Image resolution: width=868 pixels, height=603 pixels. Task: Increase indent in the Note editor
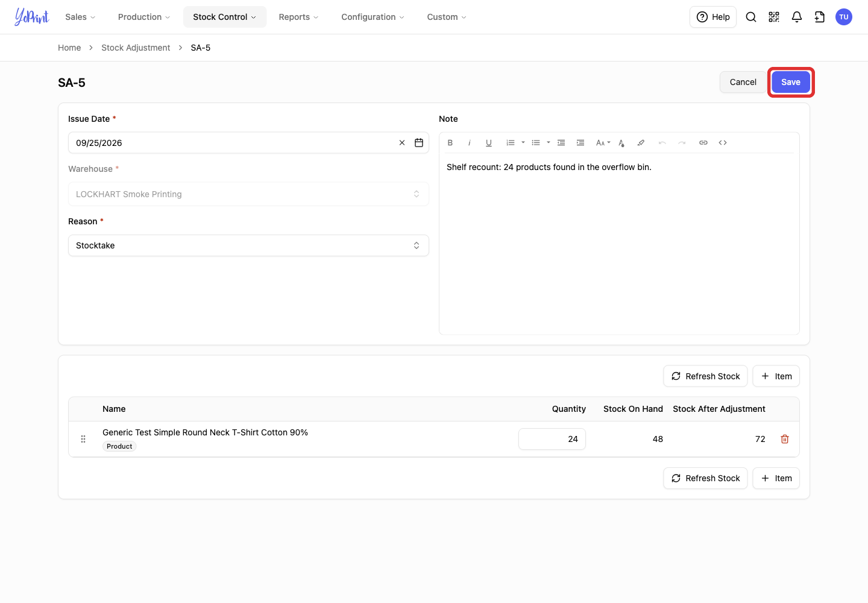pos(580,143)
